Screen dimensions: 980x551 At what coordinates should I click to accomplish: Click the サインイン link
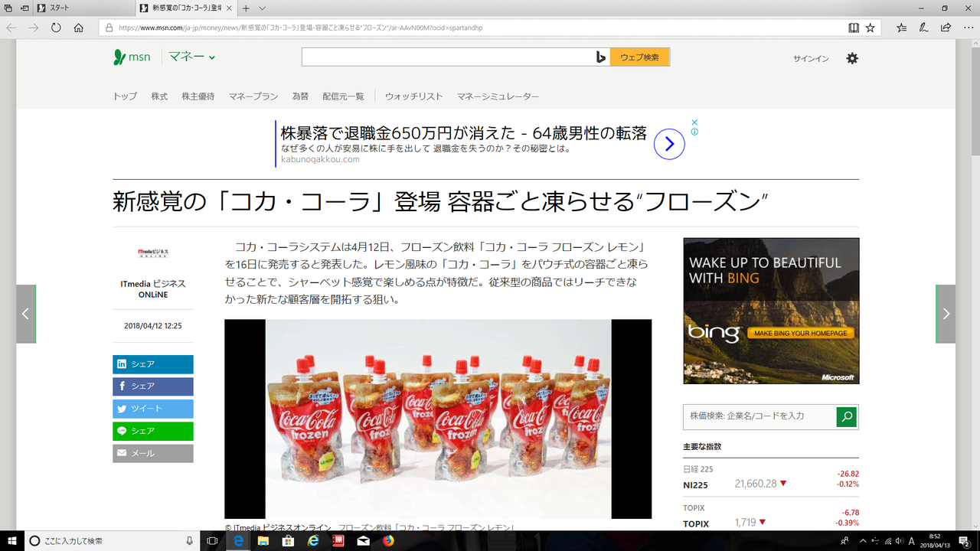(x=811, y=58)
